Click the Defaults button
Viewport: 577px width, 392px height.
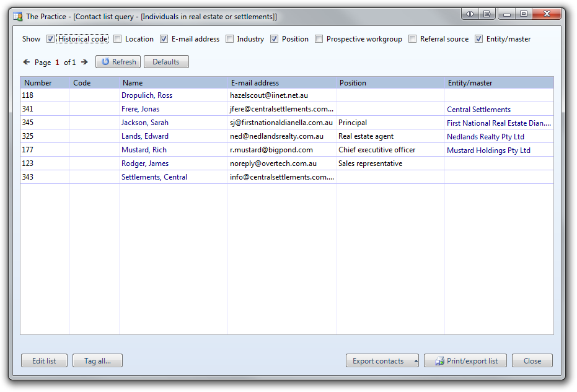166,62
